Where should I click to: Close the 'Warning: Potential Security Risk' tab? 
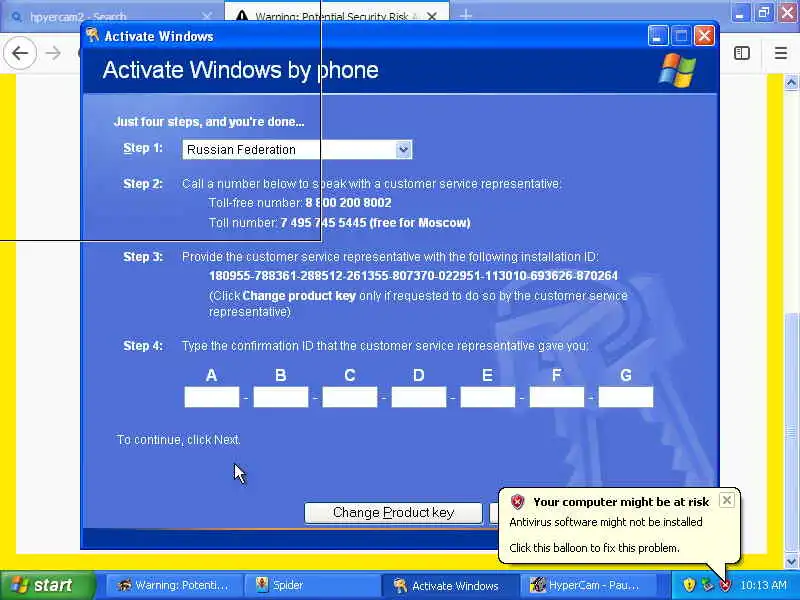432,16
